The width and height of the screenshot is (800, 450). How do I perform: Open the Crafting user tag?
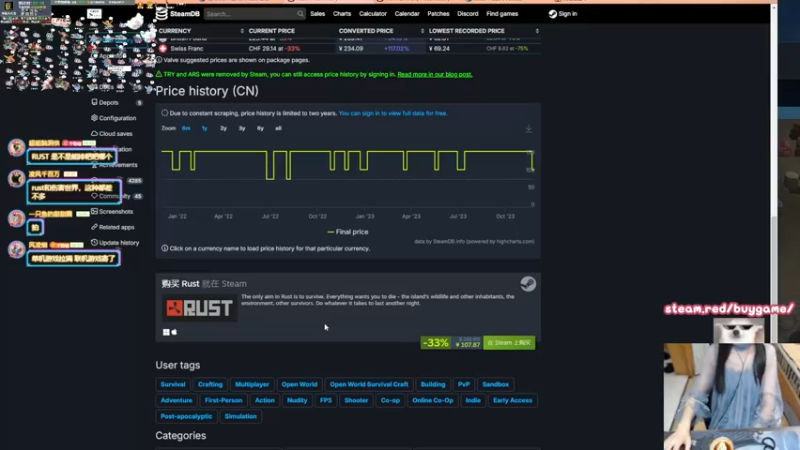point(210,384)
